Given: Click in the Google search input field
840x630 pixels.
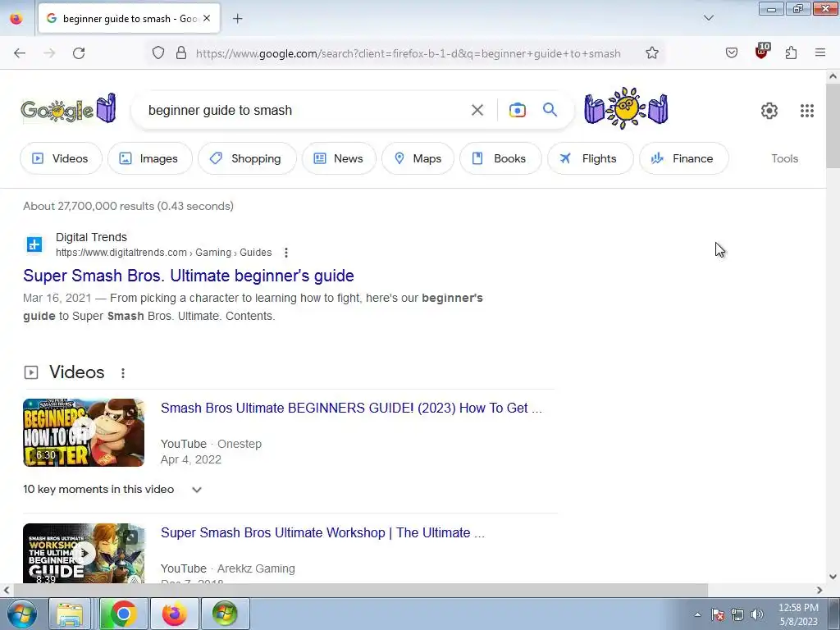Looking at the screenshot, I should coord(305,111).
